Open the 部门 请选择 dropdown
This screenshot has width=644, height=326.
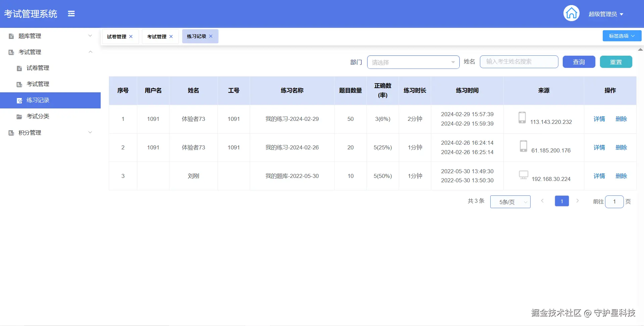point(413,62)
